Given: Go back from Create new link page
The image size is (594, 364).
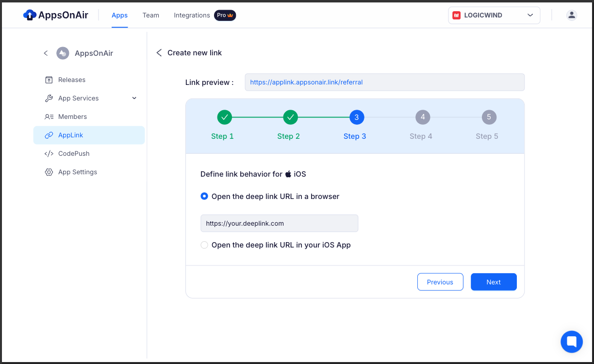Looking at the screenshot, I should 159,52.
